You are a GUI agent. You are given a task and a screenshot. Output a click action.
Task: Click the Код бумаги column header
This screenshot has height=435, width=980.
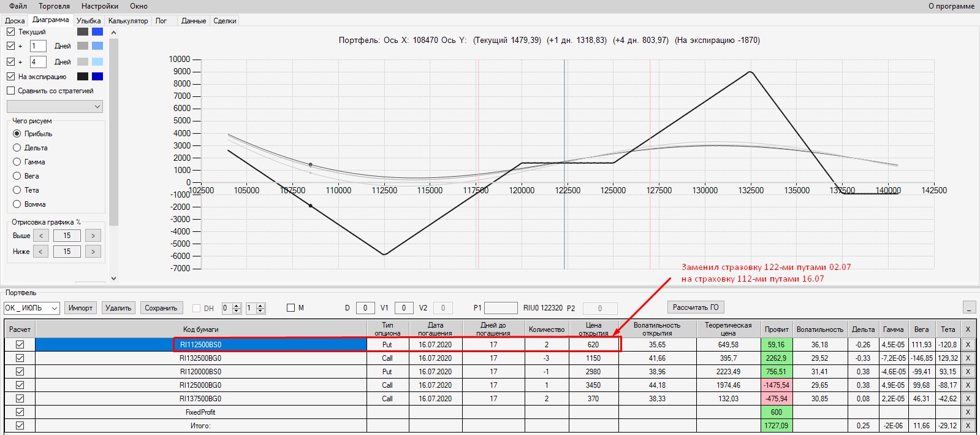200,329
